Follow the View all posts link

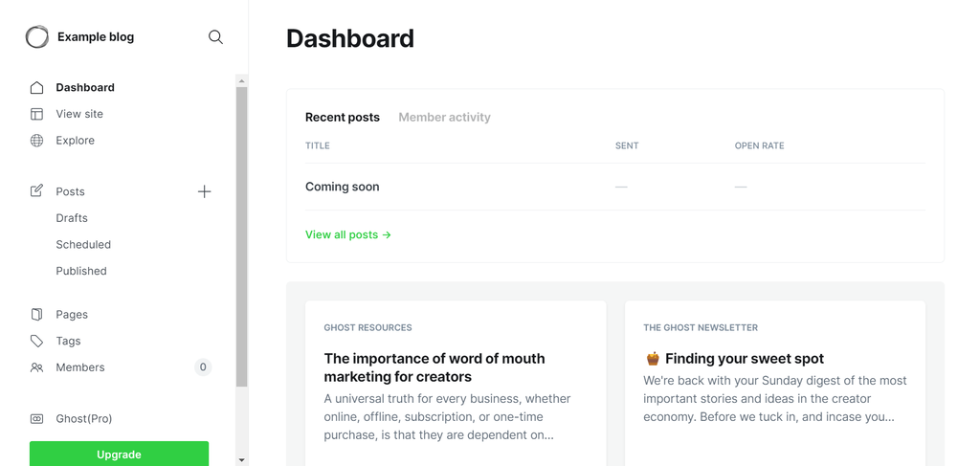pyautogui.click(x=348, y=234)
